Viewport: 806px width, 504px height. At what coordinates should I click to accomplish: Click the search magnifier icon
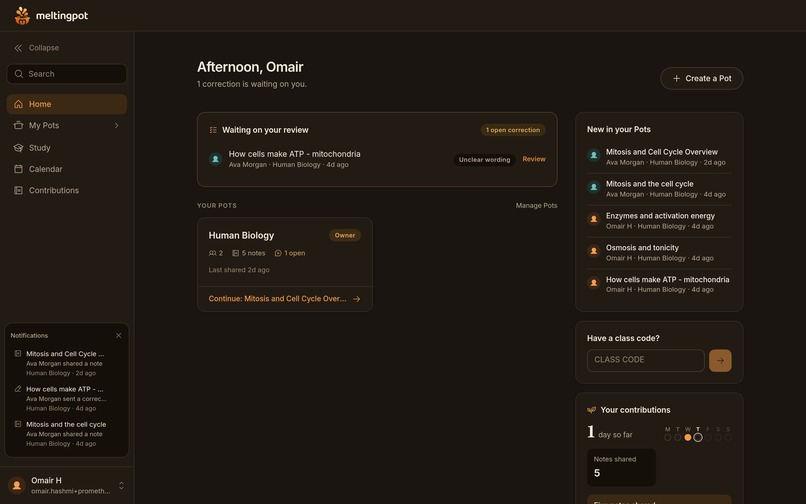pyautogui.click(x=19, y=74)
